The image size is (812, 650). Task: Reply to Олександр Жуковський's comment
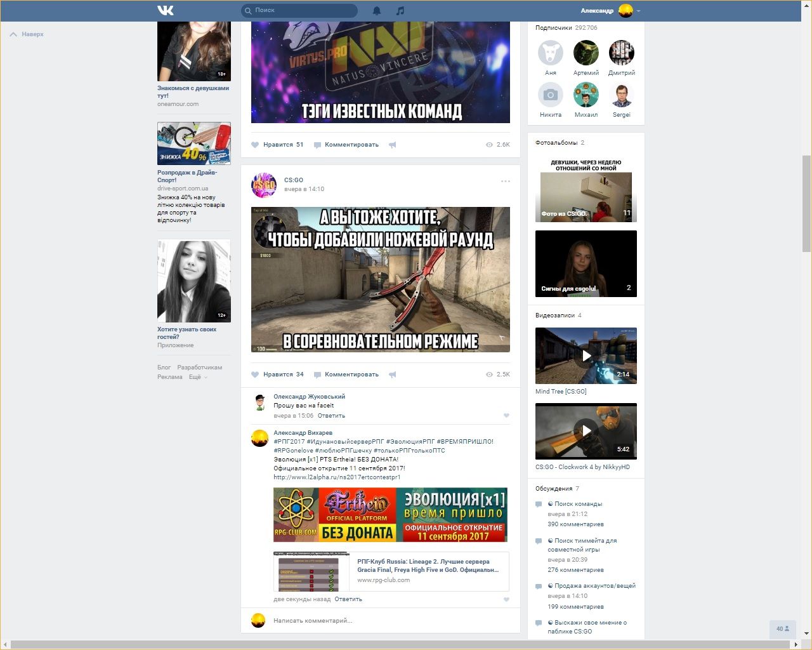point(331,416)
